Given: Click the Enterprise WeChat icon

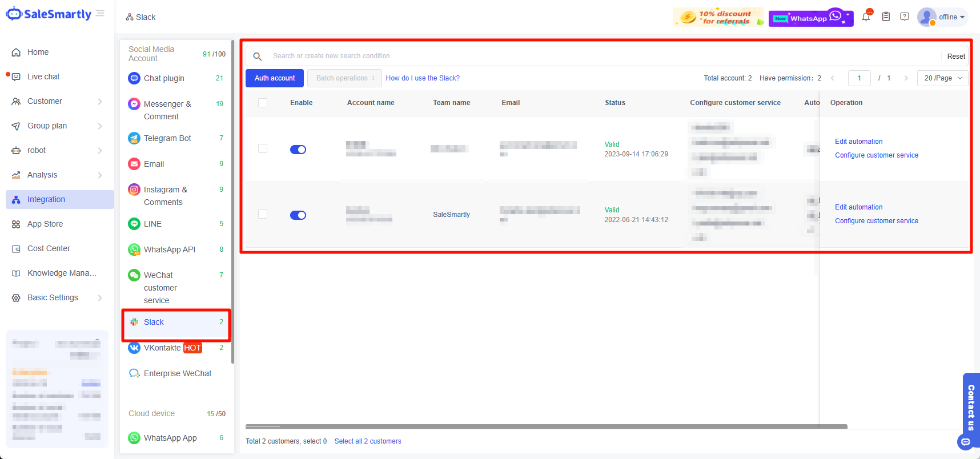Looking at the screenshot, I should click(134, 373).
